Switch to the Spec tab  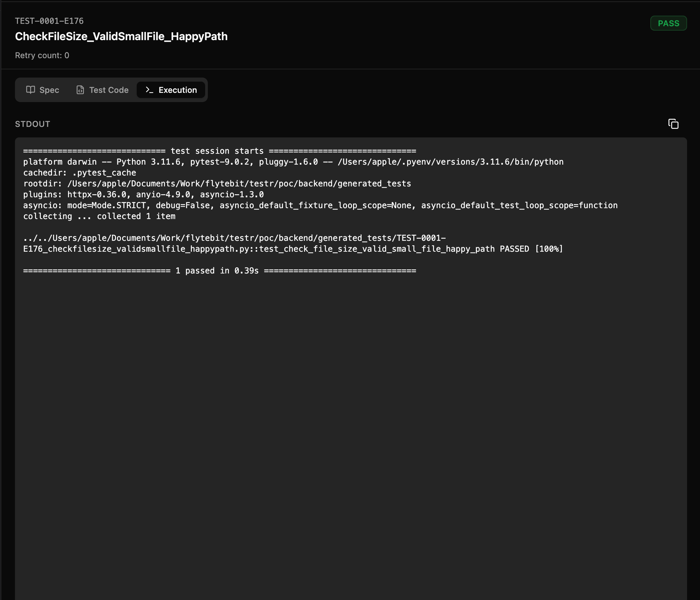[x=43, y=90]
